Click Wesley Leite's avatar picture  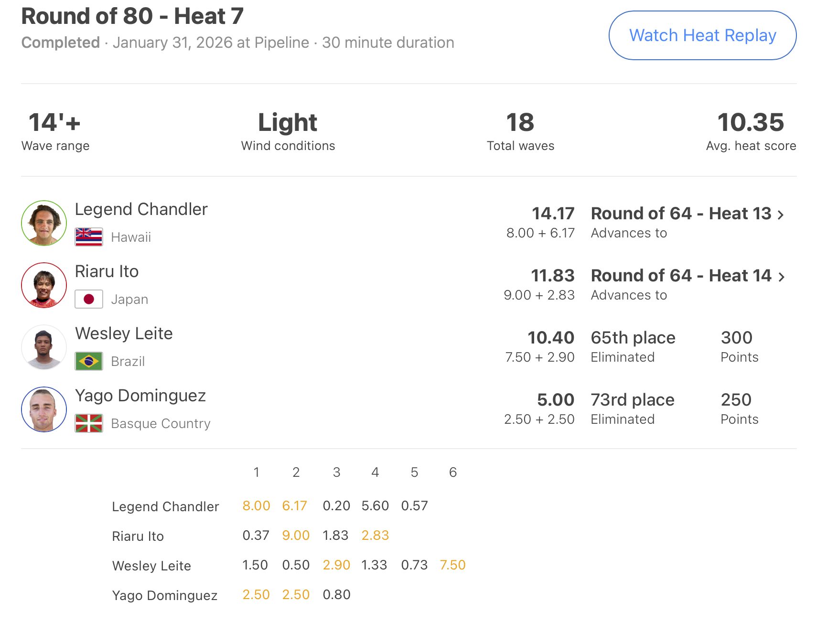click(44, 347)
